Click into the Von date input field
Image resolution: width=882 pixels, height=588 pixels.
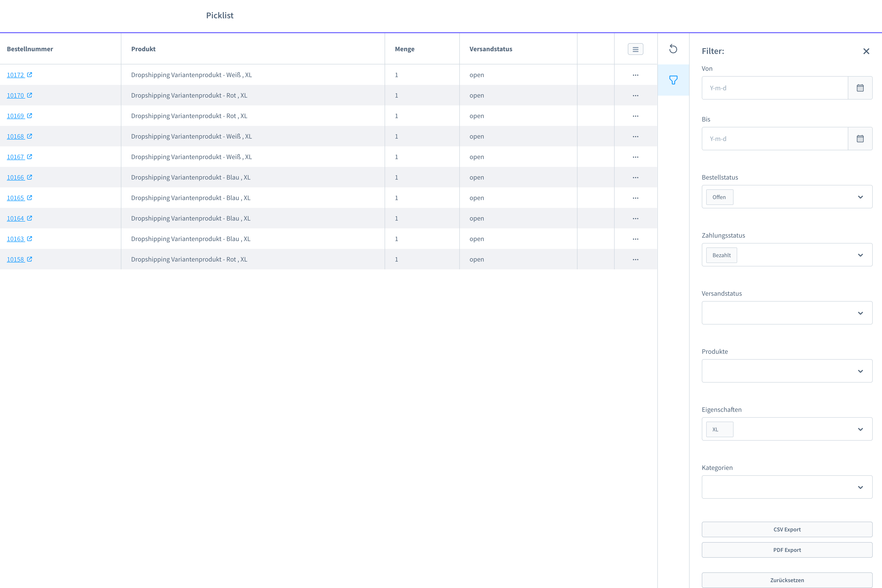775,88
